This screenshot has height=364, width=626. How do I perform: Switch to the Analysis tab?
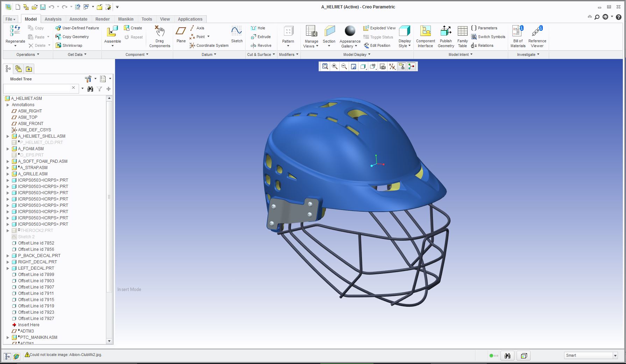[53, 19]
